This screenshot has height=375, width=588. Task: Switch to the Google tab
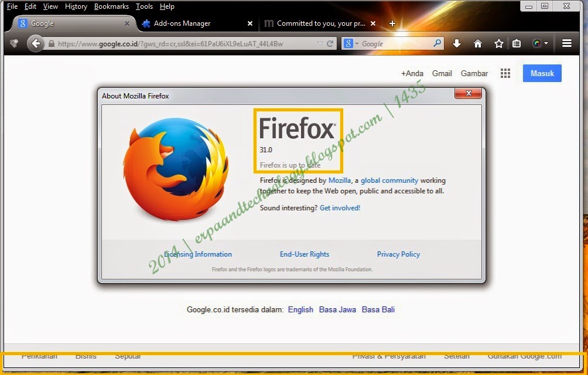(x=73, y=23)
